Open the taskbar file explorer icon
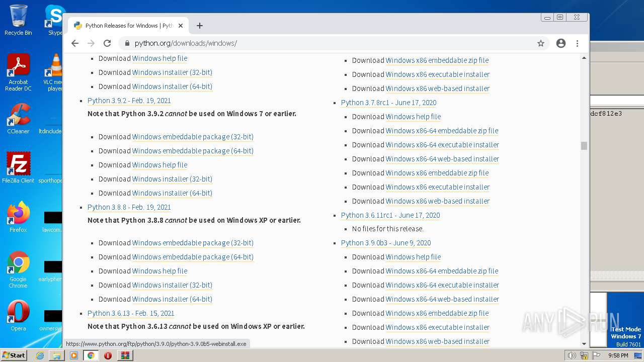This screenshot has height=362, width=644. (57, 355)
